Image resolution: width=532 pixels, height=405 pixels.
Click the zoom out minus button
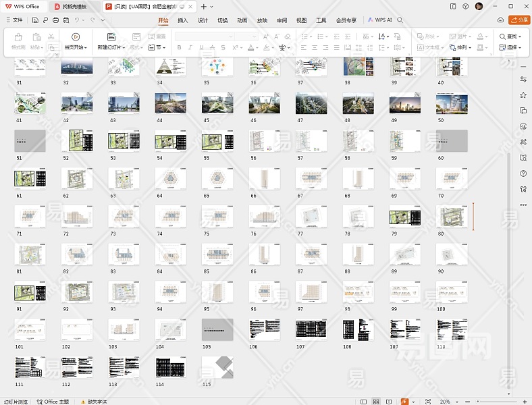click(x=466, y=401)
